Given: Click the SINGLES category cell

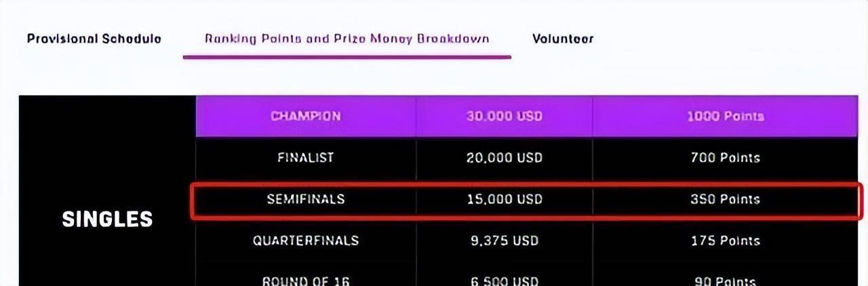Looking at the screenshot, I should 107,219.
